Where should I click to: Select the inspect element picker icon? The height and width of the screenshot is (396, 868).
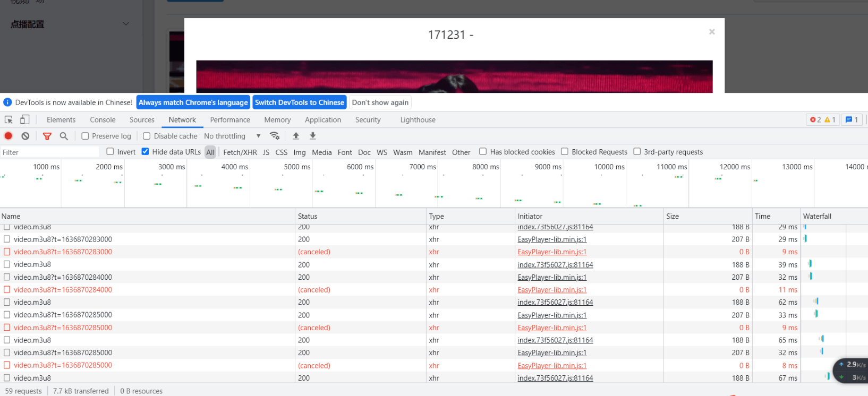8,119
